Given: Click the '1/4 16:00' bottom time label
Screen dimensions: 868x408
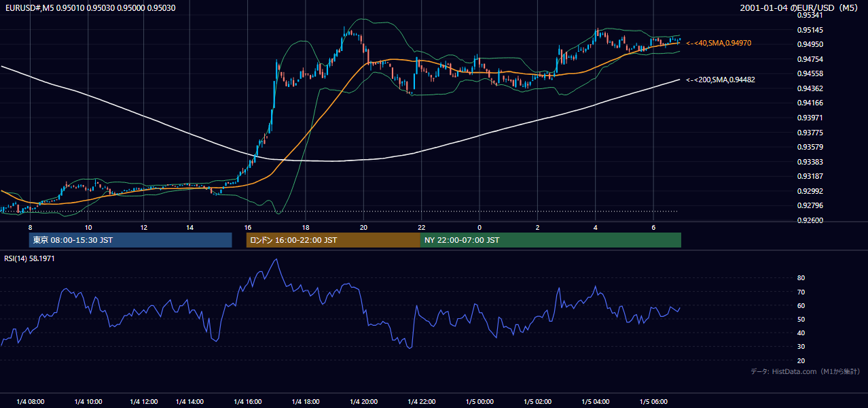Looking at the screenshot, I should point(247,401).
